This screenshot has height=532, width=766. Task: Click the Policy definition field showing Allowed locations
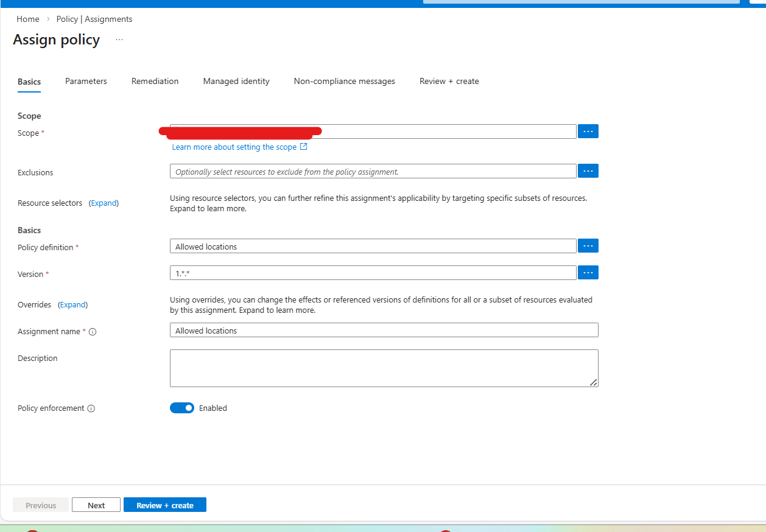coord(373,246)
